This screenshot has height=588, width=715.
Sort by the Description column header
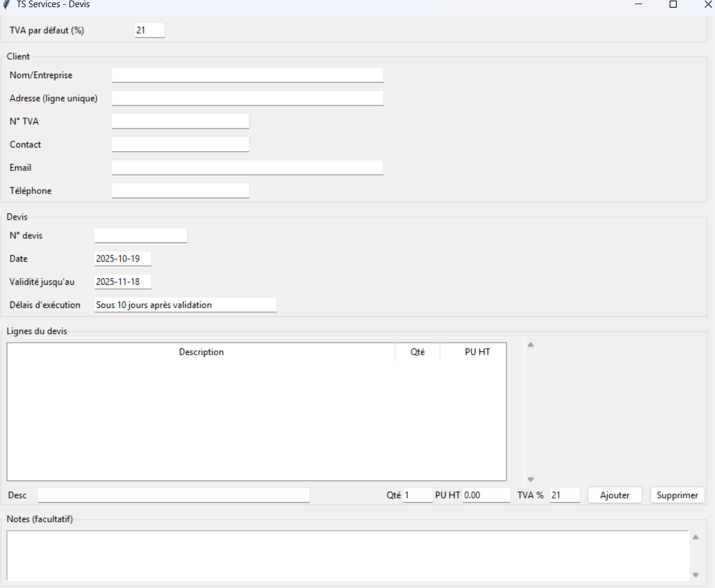pyautogui.click(x=201, y=352)
